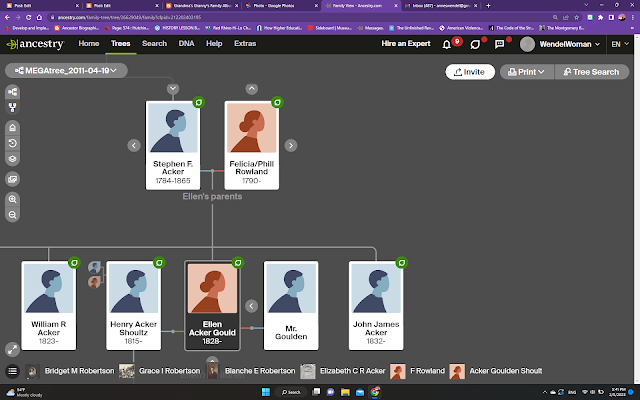Open hint leaf on Henry Acker Shoultz
The height and width of the screenshot is (400, 640).
(x=159, y=262)
